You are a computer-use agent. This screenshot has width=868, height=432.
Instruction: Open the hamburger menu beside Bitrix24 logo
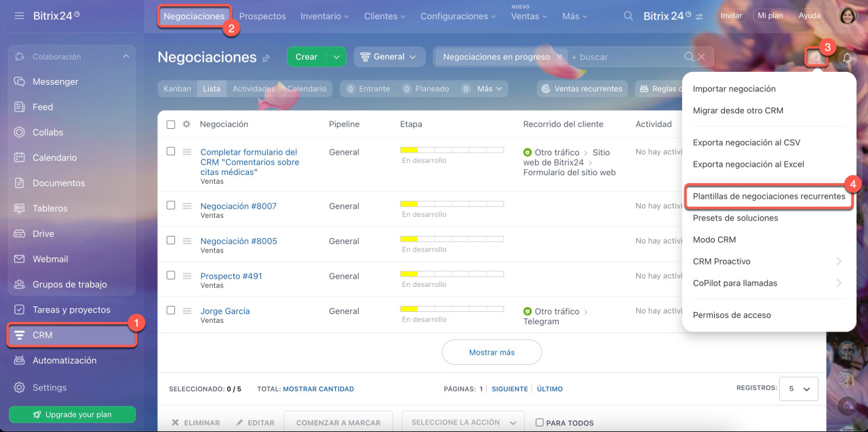point(19,15)
